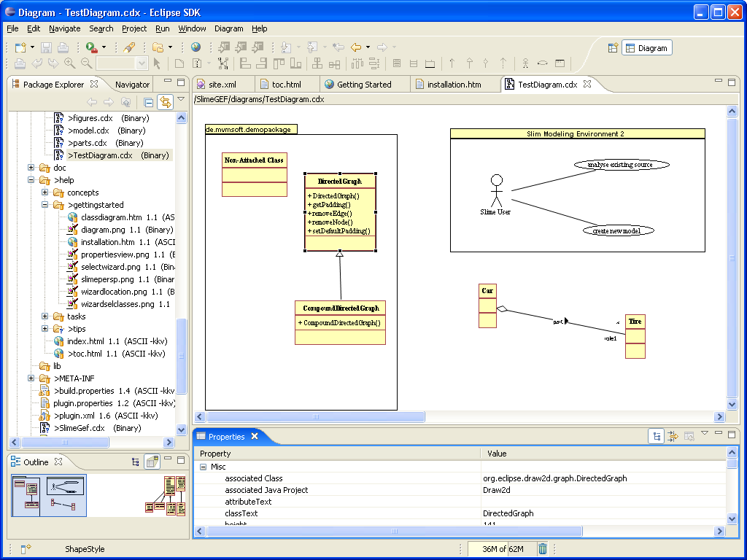
Task: Click the Save disk icon
Action: 46,47
